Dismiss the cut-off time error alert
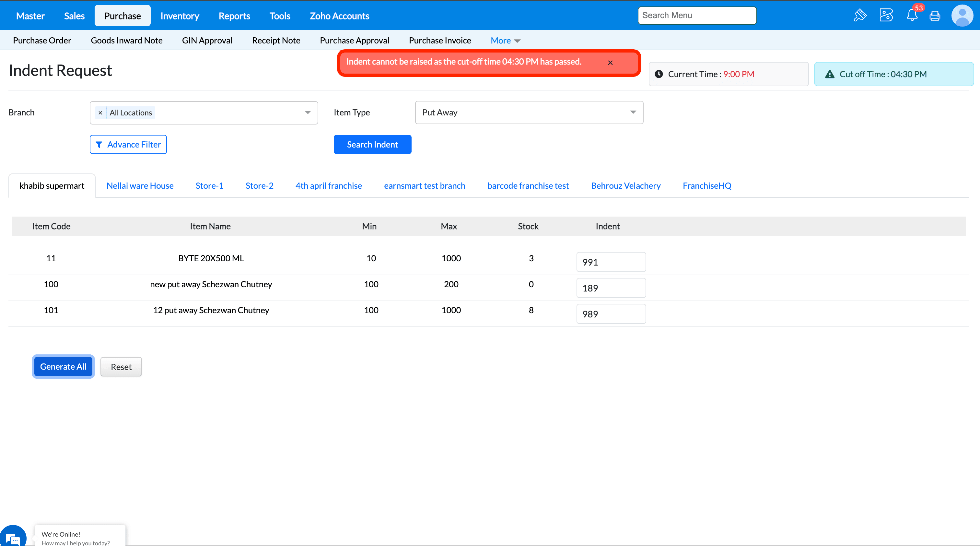The image size is (980, 546). pos(610,63)
